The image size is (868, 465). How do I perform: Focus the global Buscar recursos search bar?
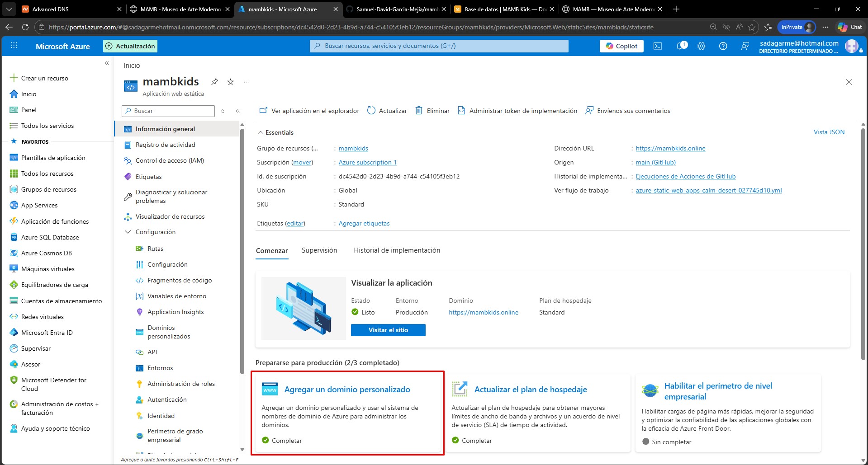point(439,46)
